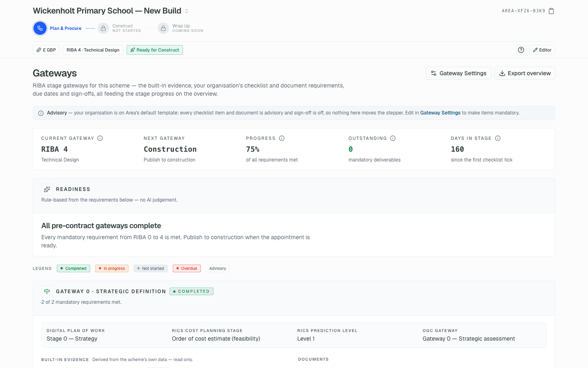Screen dimensions: 588x368
Task: Click the Gateway 0 · Strategic Definition heading
Action: (x=111, y=292)
